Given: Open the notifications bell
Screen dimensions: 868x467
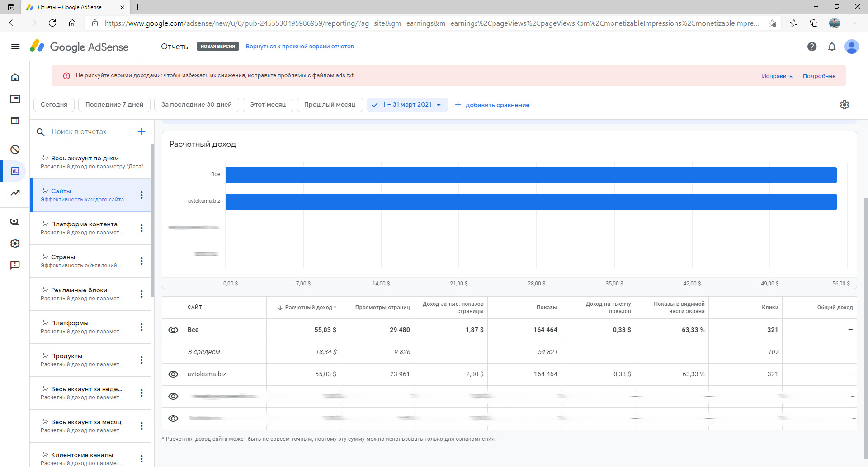Looking at the screenshot, I should pos(832,47).
